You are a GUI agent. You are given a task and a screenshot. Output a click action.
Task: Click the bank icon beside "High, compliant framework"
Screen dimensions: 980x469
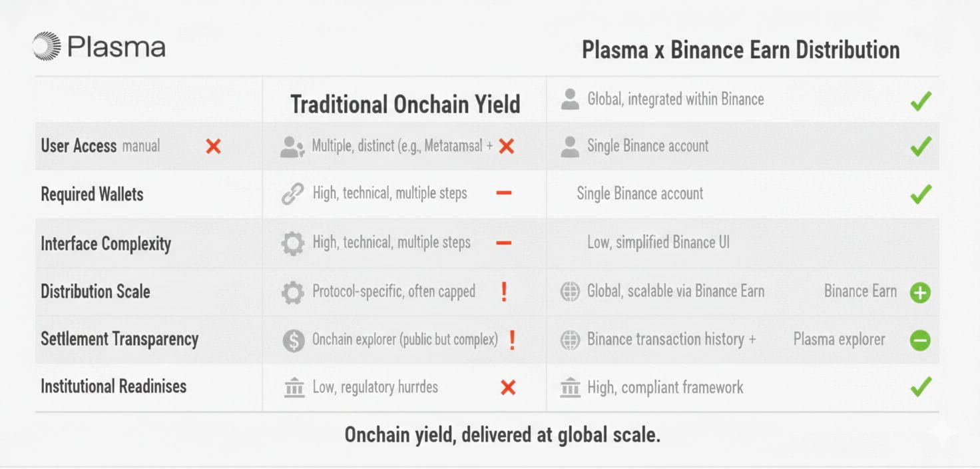[x=570, y=387]
